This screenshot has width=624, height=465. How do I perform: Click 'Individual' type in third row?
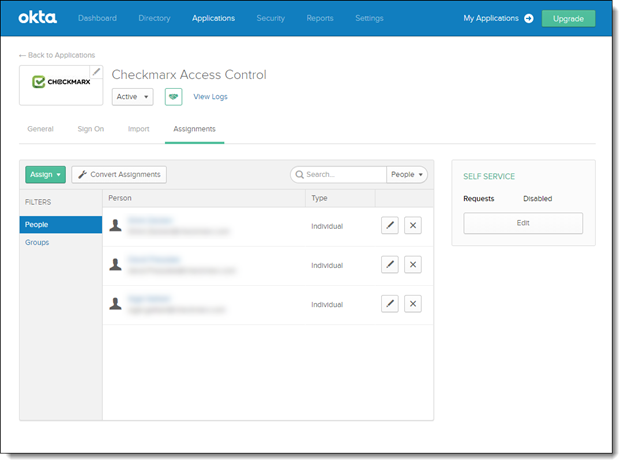327,305
